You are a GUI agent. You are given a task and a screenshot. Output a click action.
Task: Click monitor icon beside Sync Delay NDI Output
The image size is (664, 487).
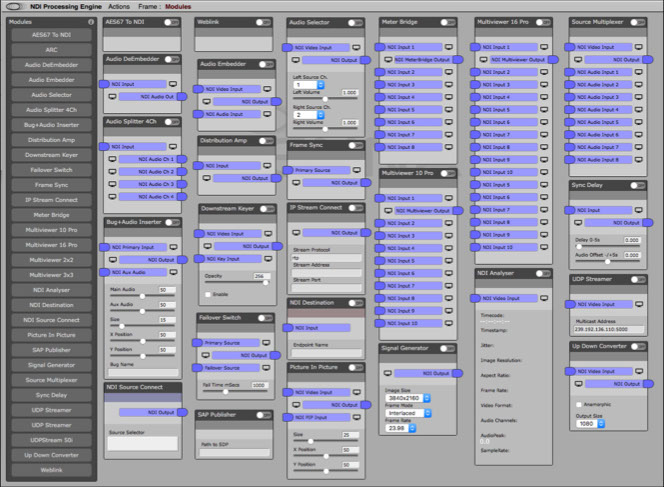click(578, 223)
